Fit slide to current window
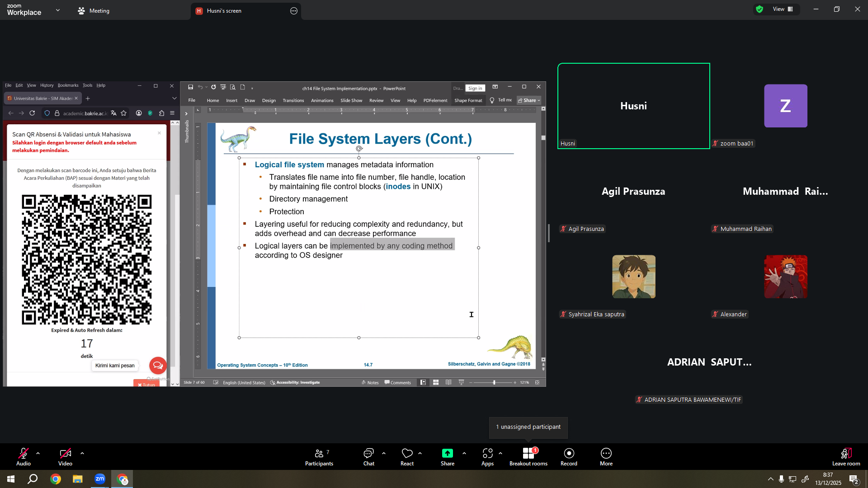The width and height of the screenshot is (868, 488). tap(537, 383)
